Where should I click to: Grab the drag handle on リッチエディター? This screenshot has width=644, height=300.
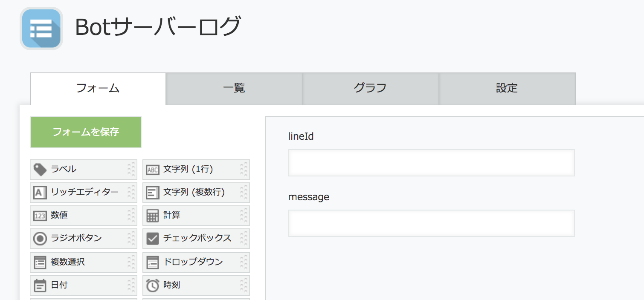coord(131,193)
